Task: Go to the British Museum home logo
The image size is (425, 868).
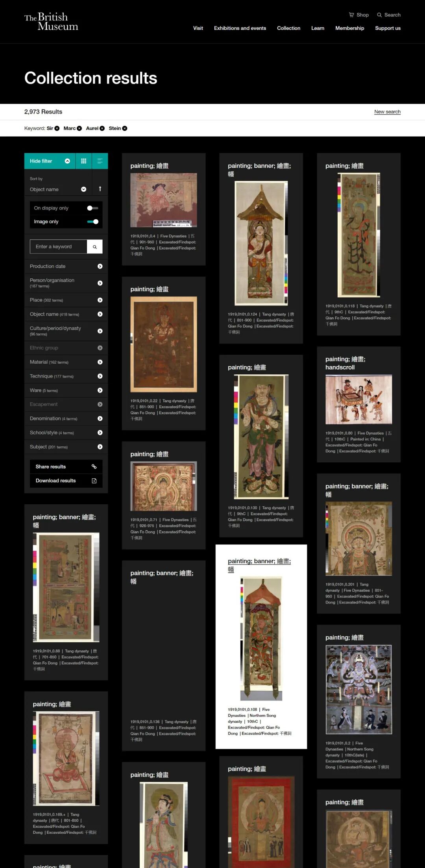Action: 51,22
